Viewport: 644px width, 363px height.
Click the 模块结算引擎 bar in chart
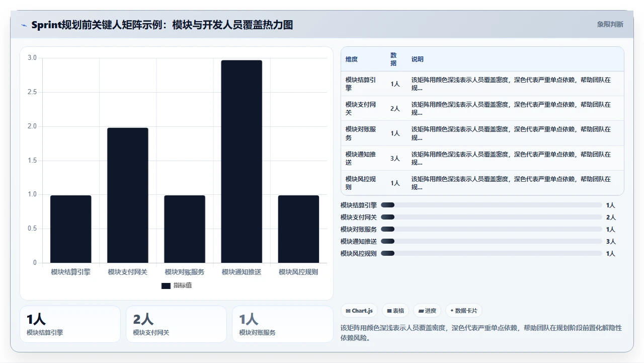coord(71,229)
